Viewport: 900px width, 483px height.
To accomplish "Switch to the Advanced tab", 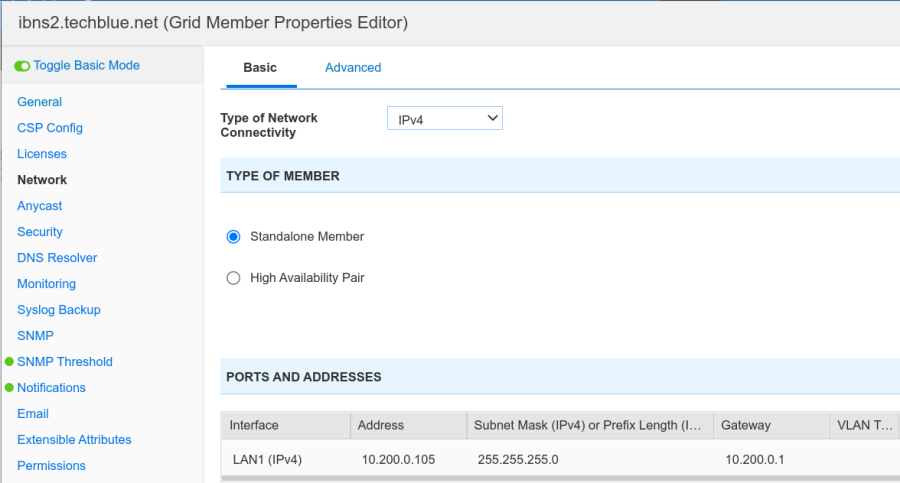I will 353,68.
